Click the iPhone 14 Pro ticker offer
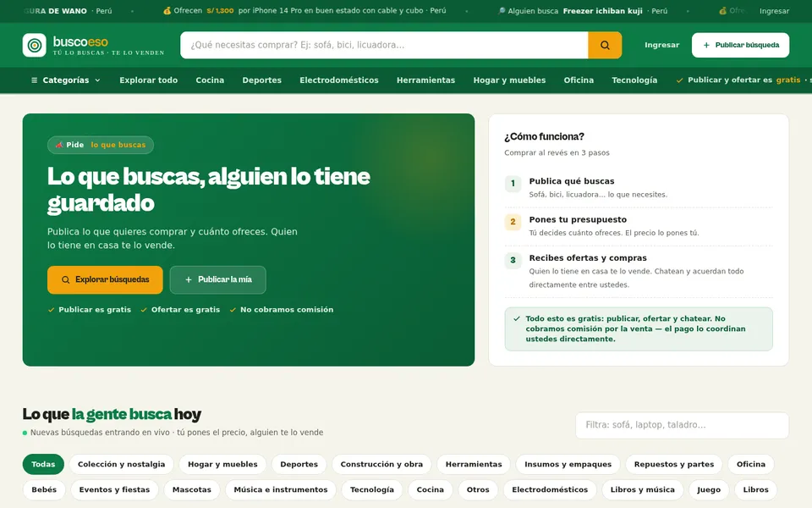The height and width of the screenshot is (508, 812). tap(304, 11)
